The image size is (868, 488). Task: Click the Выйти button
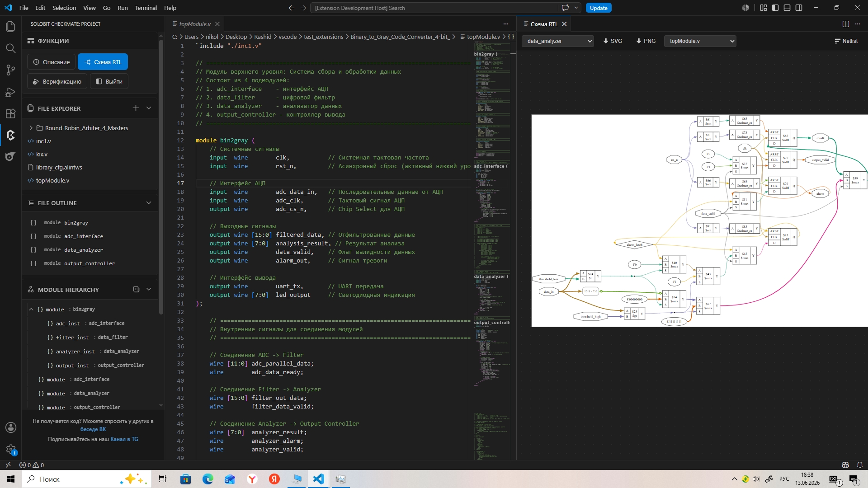click(x=109, y=81)
